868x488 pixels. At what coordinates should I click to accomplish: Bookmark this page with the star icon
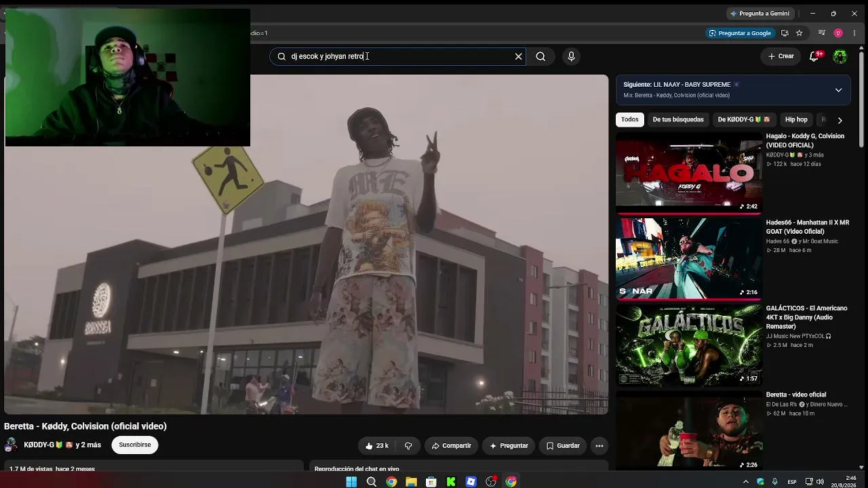click(800, 33)
